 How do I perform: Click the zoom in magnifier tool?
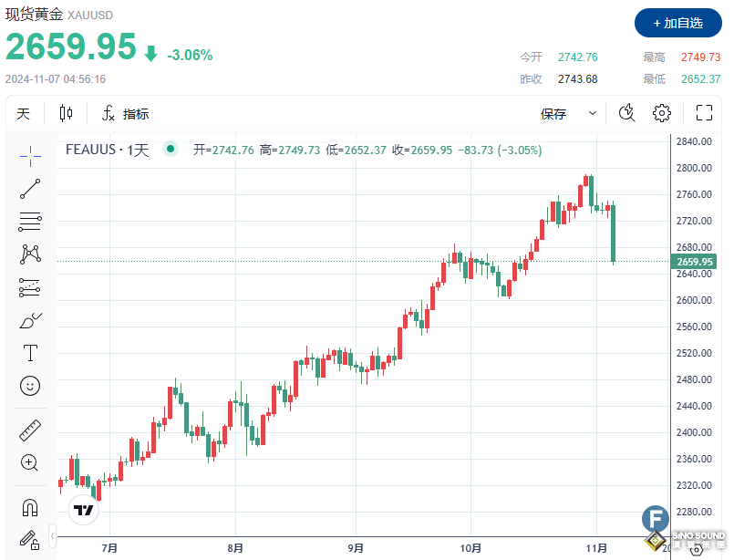30,463
